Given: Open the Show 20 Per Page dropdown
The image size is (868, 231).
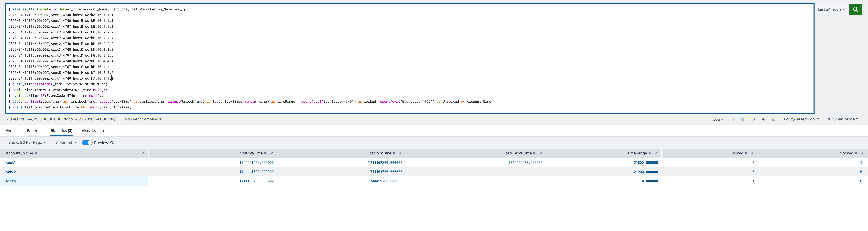Looking at the screenshot, I should pyautogui.click(x=27, y=143).
